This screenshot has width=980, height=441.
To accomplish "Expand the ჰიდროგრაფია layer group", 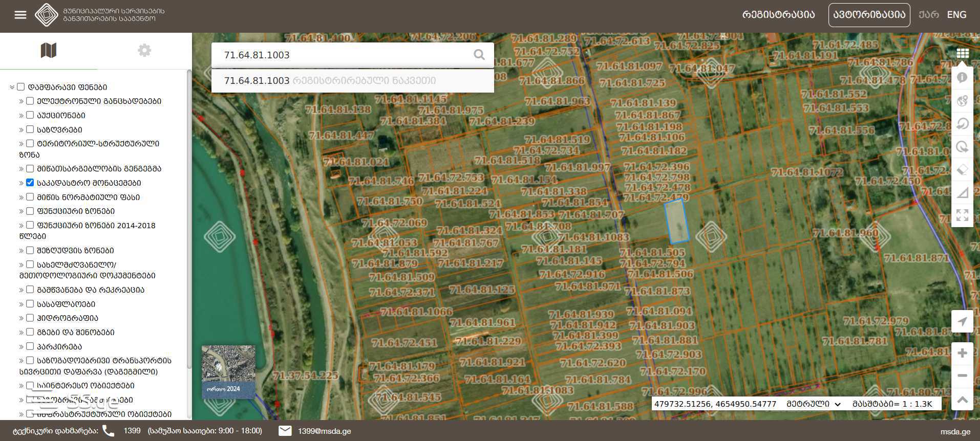I will [x=22, y=318].
